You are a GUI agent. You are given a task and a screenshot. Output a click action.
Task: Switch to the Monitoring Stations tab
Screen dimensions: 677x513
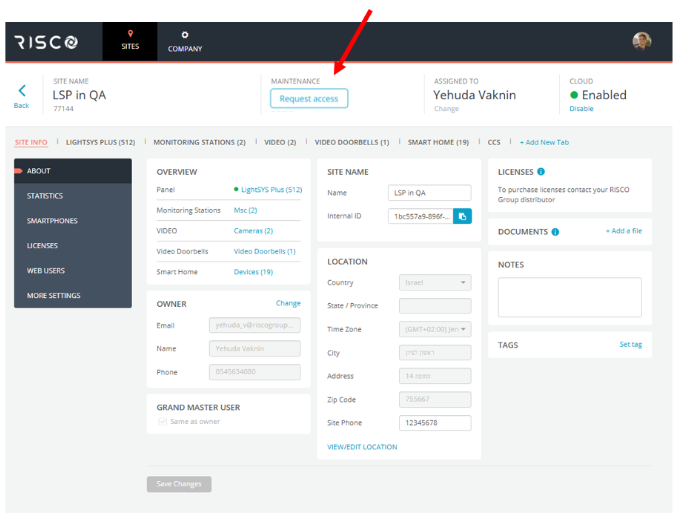[x=199, y=142]
